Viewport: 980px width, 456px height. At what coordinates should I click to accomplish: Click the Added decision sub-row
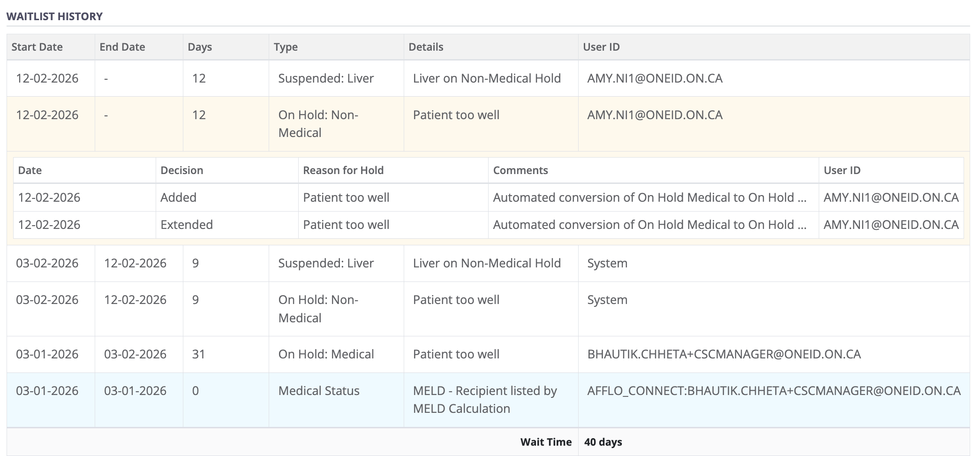tap(178, 198)
